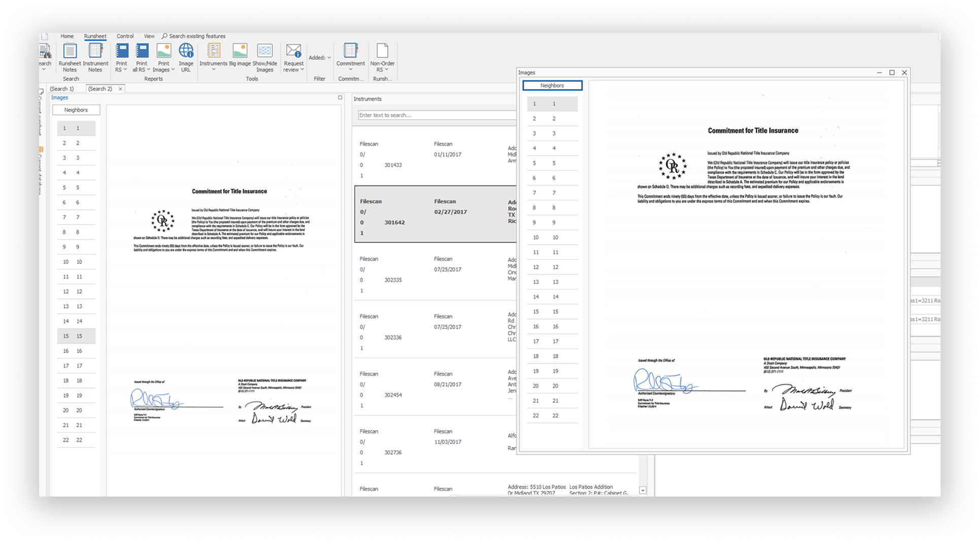
Task: Click the Instruments list scroll-down arrow
Action: tap(643, 491)
